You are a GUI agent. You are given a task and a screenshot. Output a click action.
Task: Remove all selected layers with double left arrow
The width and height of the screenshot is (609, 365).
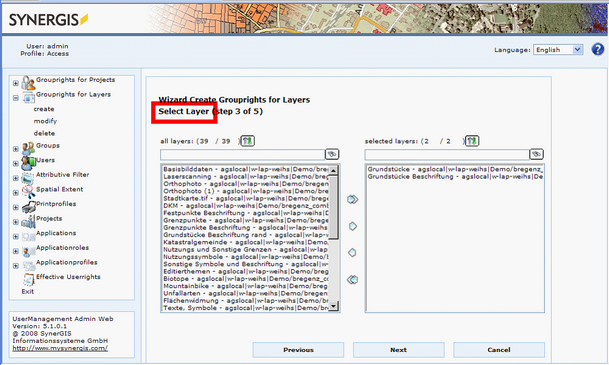(x=352, y=280)
